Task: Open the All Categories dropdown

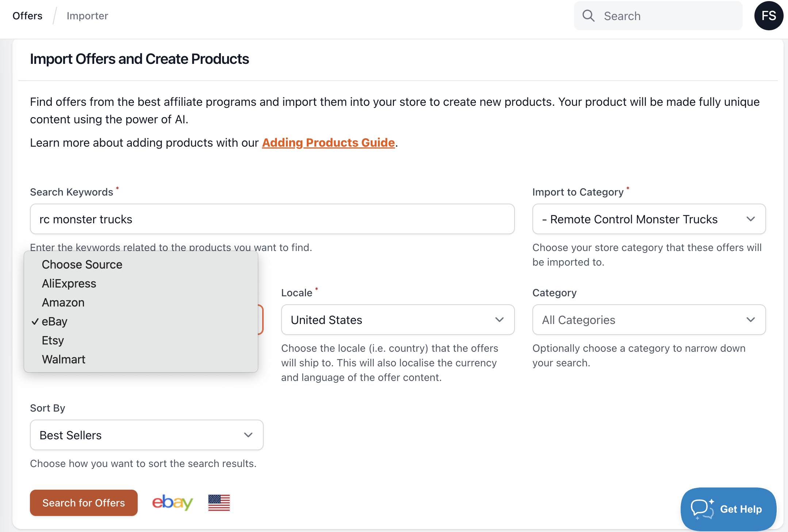Action: [649, 320]
